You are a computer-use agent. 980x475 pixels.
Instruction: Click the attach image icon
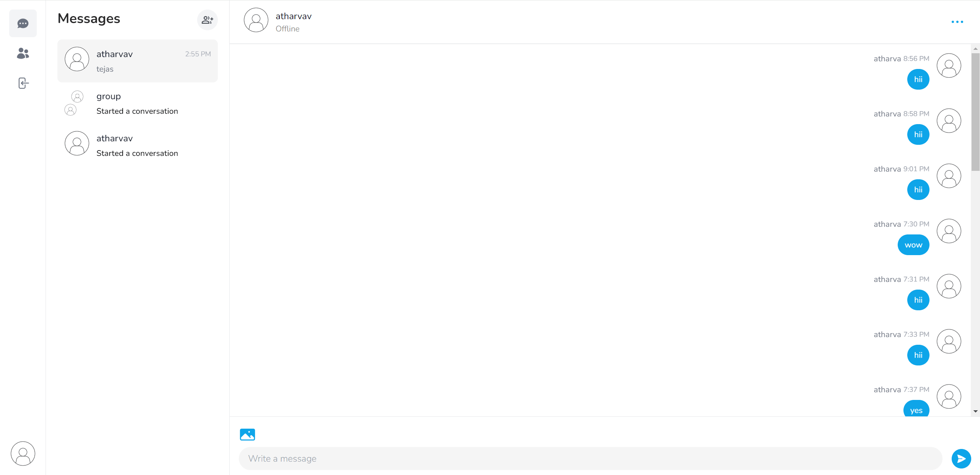click(247, 434)
